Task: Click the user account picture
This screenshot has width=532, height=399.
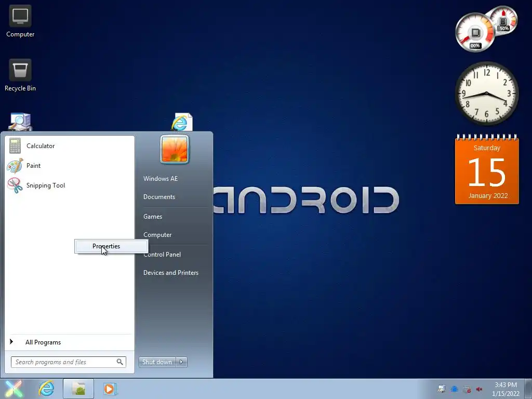Action: coord(175,149)
